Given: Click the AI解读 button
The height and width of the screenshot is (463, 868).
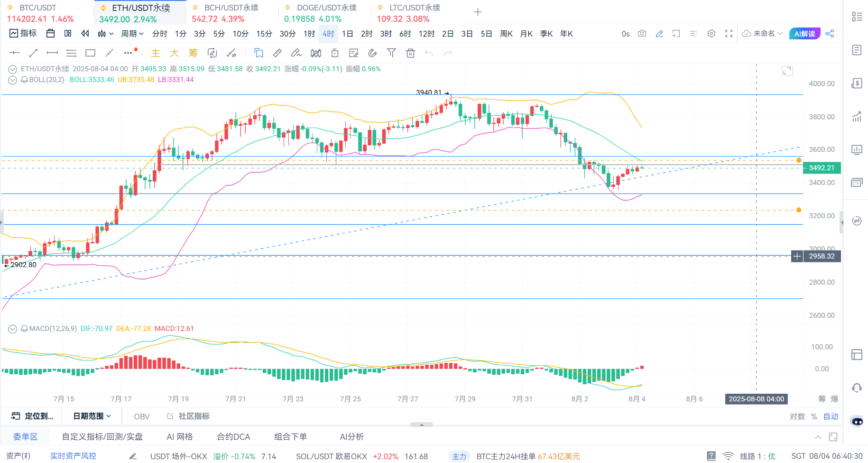Looking at the screenshot, I should pyautogui.click(x=804, y=34).
